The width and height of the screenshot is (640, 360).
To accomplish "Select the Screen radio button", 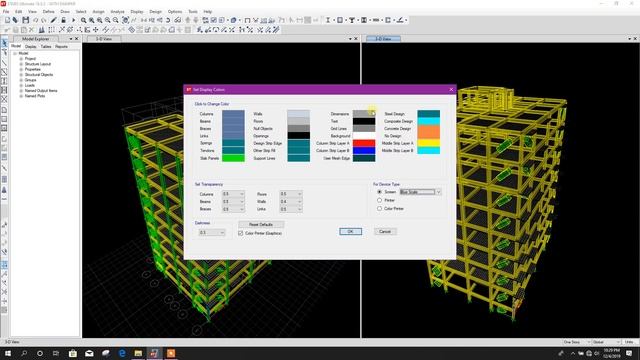I will coord(380,192).
